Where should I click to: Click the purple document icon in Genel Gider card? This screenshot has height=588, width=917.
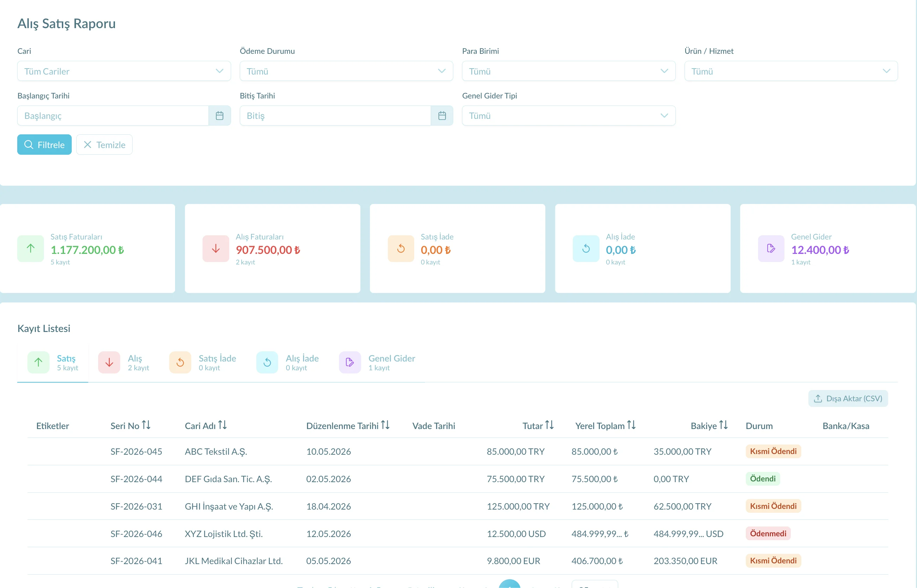pos(771,249)
